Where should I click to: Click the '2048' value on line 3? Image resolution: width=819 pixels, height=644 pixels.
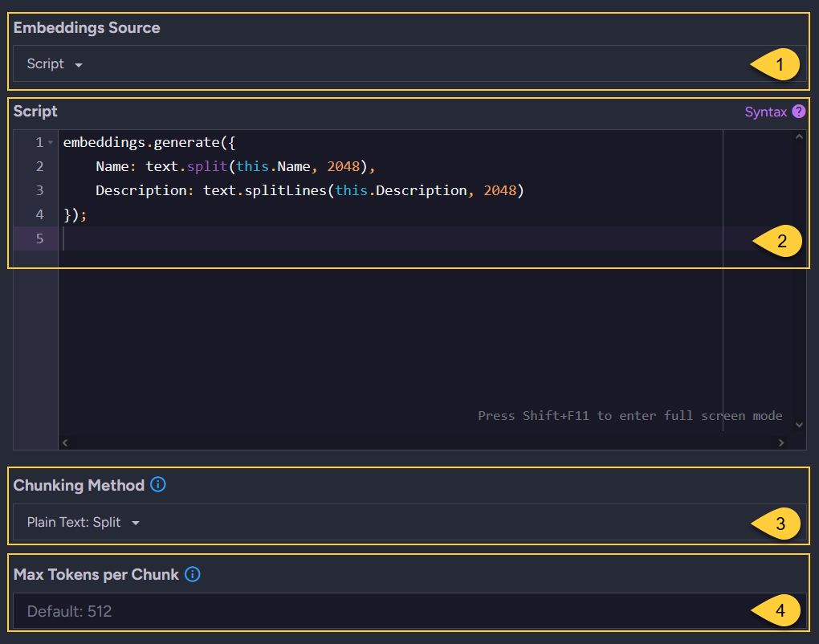click(x=500, y=190)
